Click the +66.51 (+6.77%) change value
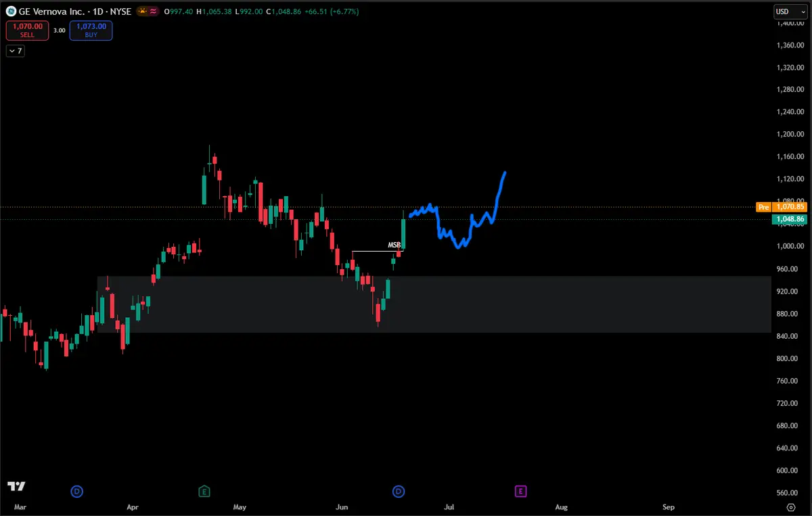The image size is (812, 516). click(x=332, y=11)
